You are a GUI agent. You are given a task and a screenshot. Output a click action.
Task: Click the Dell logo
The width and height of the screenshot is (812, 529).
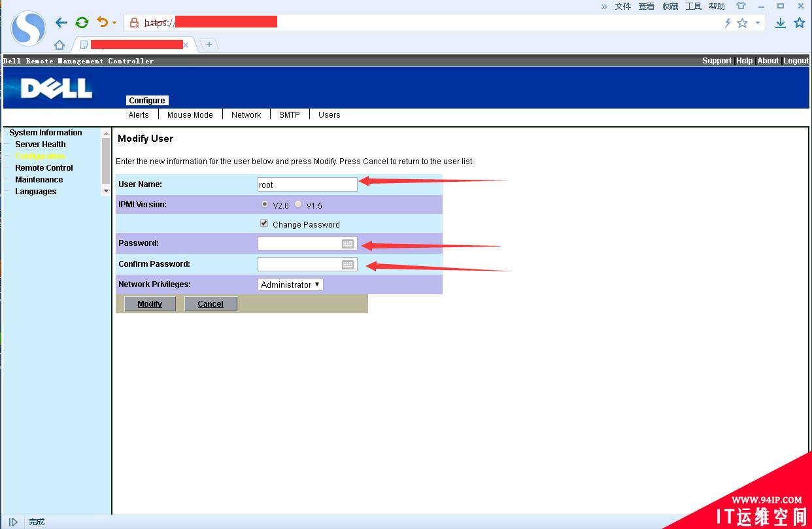click(57, 88)
